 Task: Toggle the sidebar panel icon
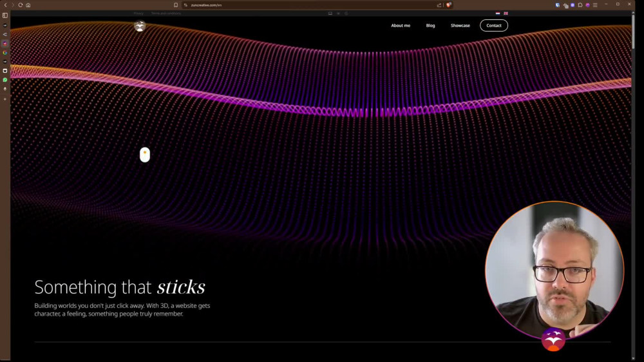click(5, 15)
